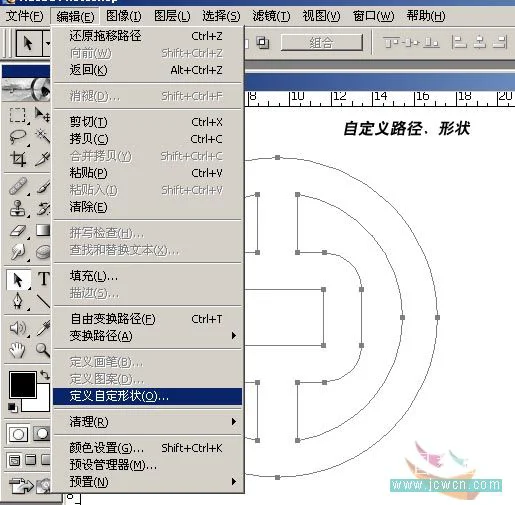Choose 填充(L)... fill entry

tap(147, 276)
